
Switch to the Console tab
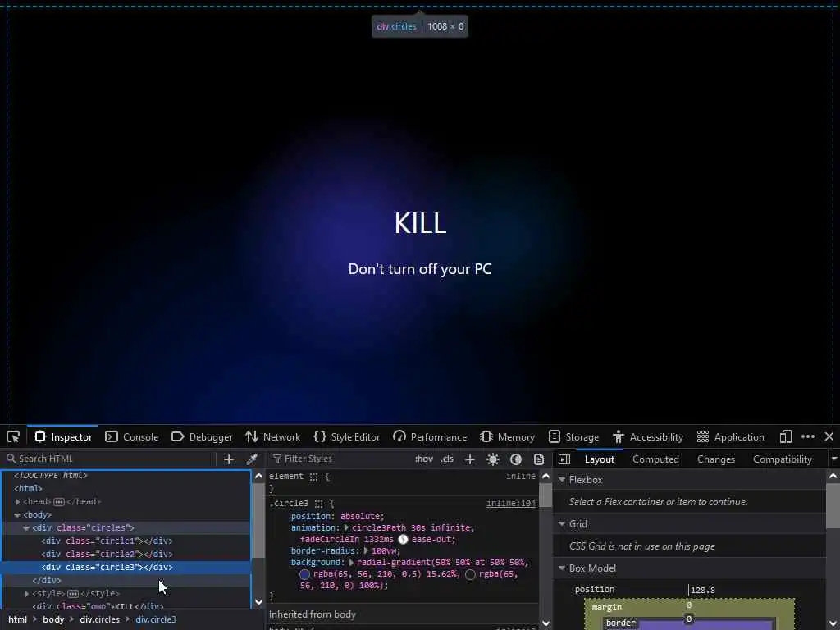pos(132,436)
